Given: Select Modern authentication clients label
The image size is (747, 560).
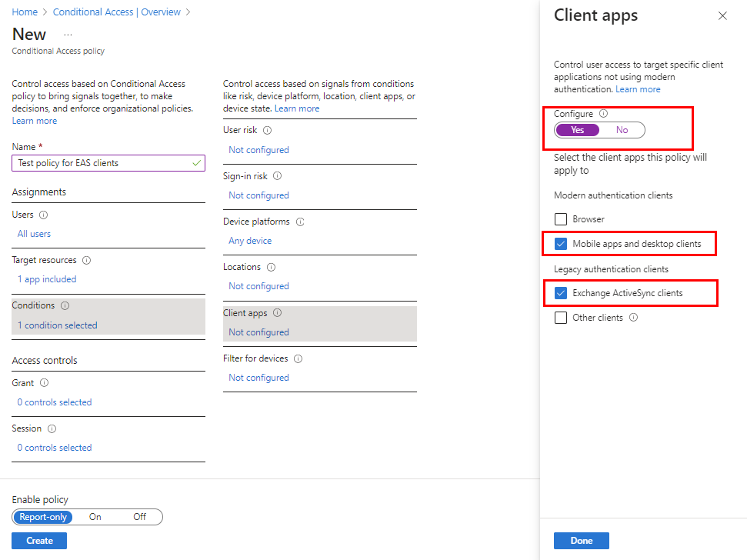Looking at the screenshot, I should pos(613,195).
